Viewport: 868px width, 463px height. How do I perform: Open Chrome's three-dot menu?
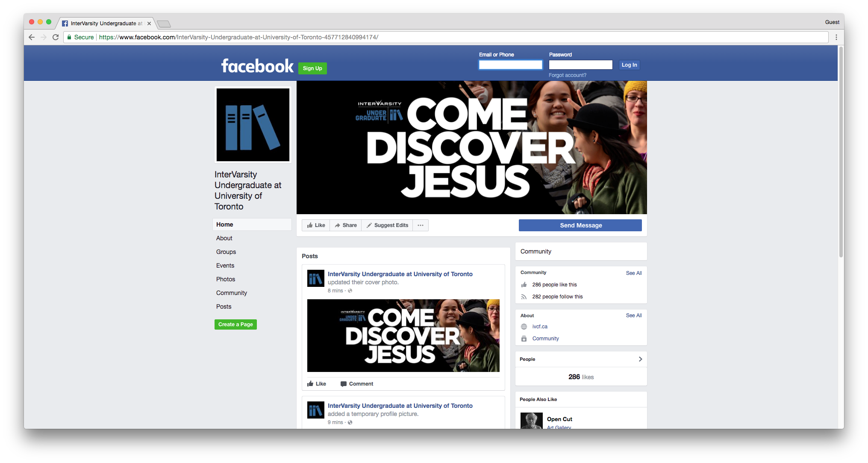click(836, 37)
